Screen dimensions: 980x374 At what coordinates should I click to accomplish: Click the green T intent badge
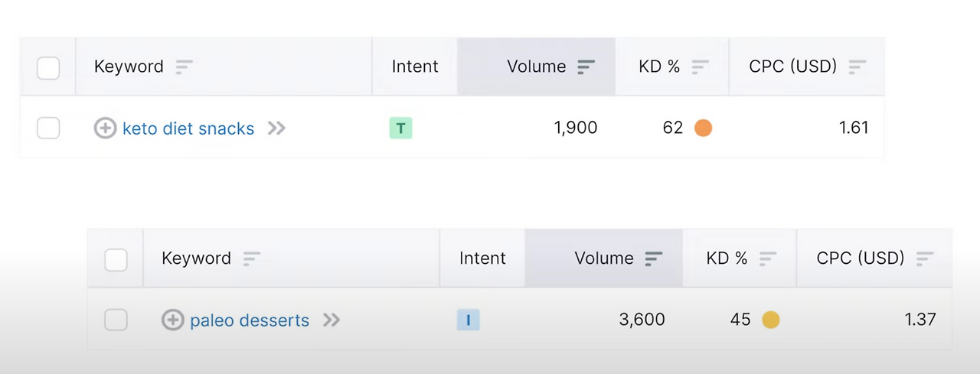click(400, 128)
